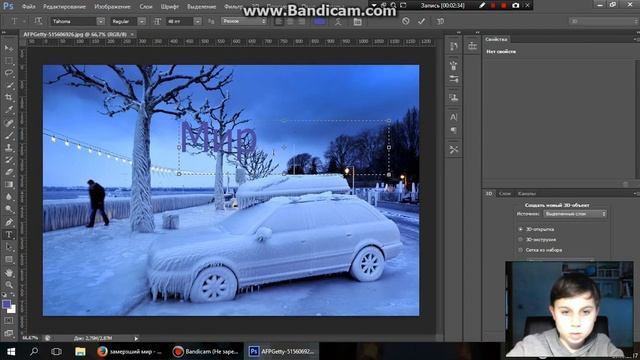
Task: Toggle the Character and Paragraph panels icon
Action: pyautogui.click(x=358, y=21)
